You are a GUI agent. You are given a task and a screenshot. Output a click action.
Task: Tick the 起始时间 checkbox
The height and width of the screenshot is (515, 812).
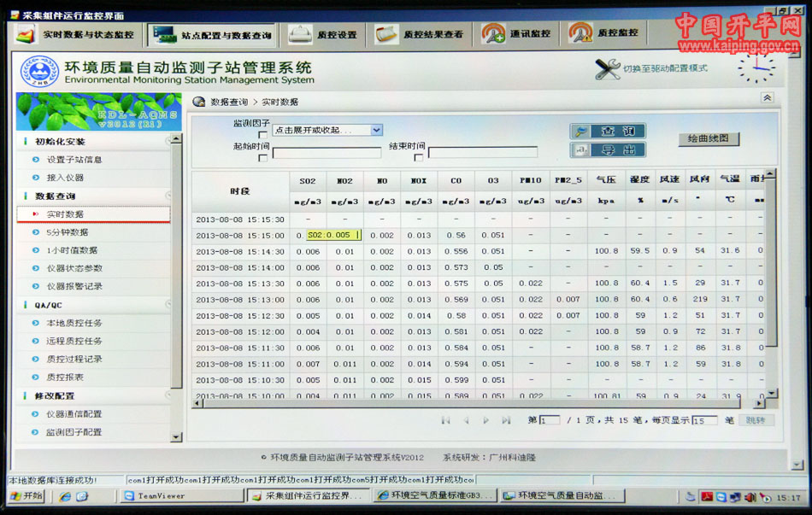(262, 157)
